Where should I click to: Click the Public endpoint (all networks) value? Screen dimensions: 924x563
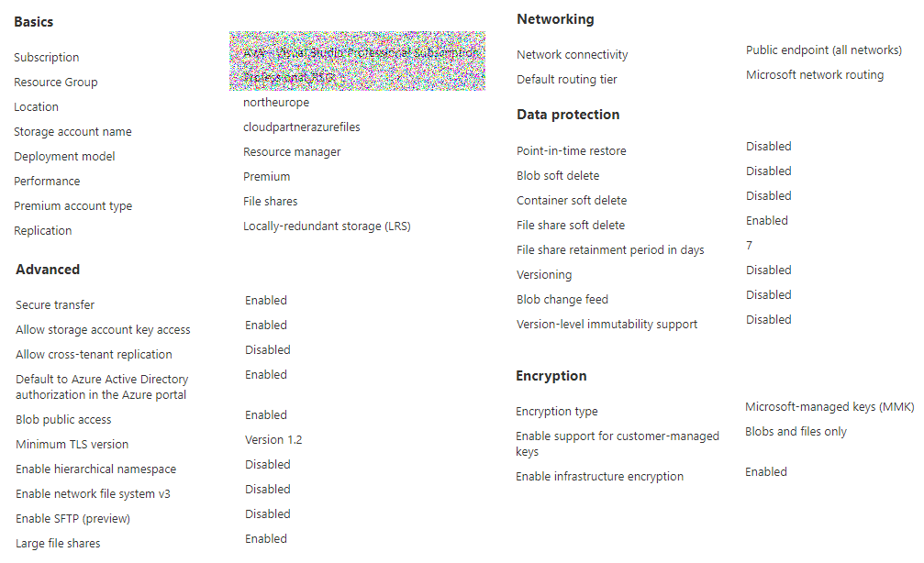pyautogui.click(x=824, y=50)
